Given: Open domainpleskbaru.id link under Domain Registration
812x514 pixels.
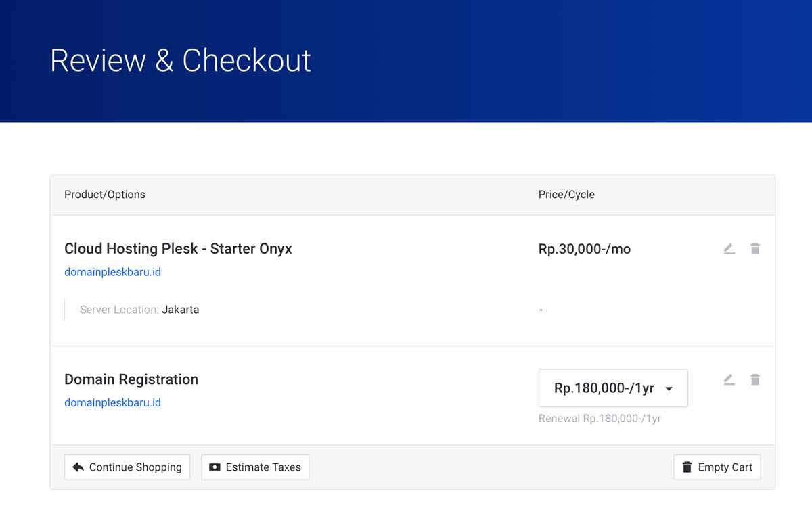Looking at the screenshot, I should [x=112, y=402].
